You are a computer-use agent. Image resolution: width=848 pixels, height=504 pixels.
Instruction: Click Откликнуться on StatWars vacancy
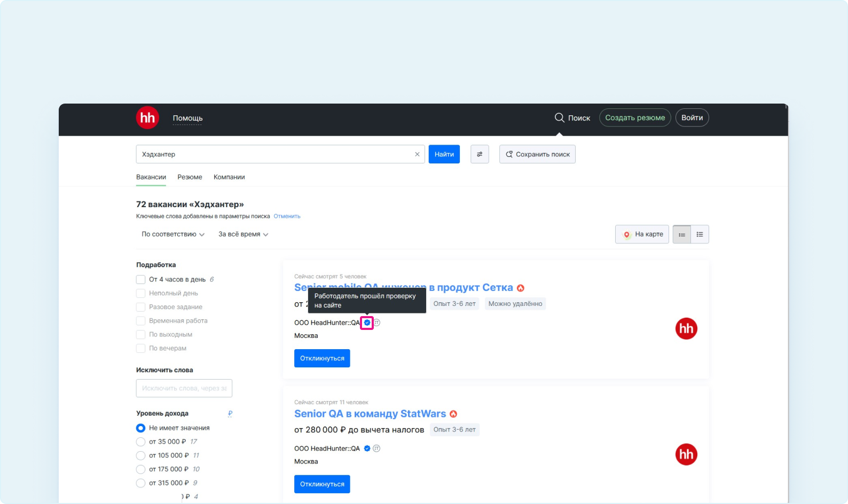322,484
